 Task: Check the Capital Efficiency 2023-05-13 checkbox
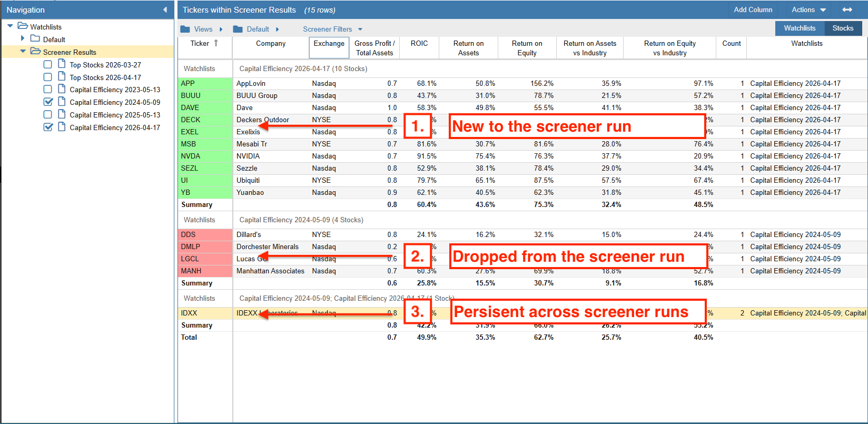click(x=48, y=90)
